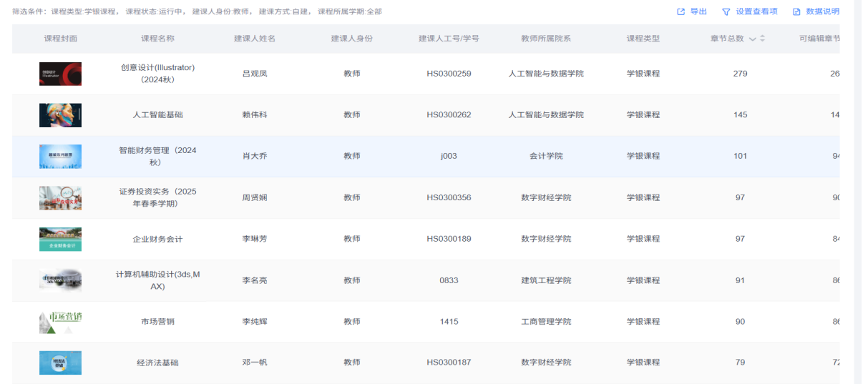This screenshot has height=384, width=868.
Task: Select the 经济法基础 course cover thumbnail
Action: [x=60, y=363]
